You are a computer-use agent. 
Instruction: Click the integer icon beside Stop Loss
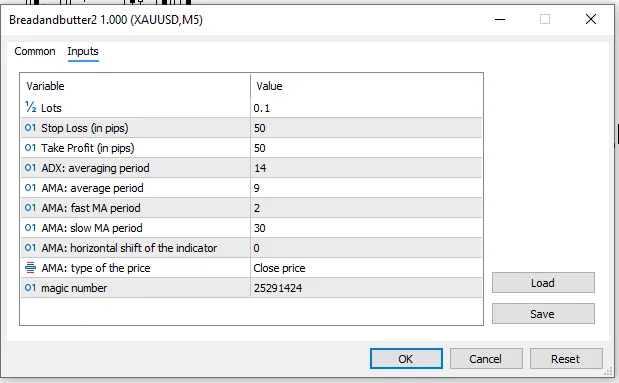point(30,128)
